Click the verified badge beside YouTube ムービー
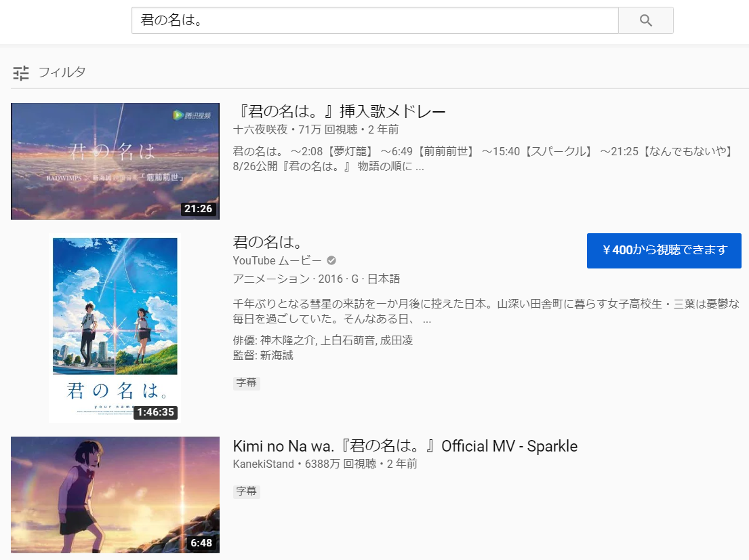The image size is (749, 560). (x=331, y=260)
